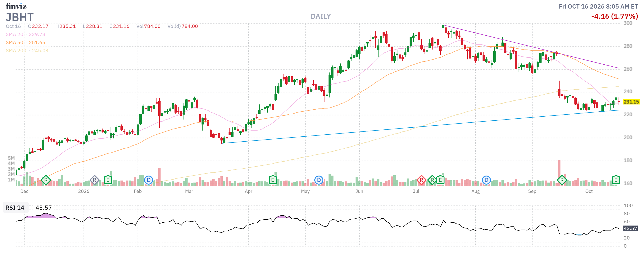Open the E earnings marker in mid-January

pos(108,180)
